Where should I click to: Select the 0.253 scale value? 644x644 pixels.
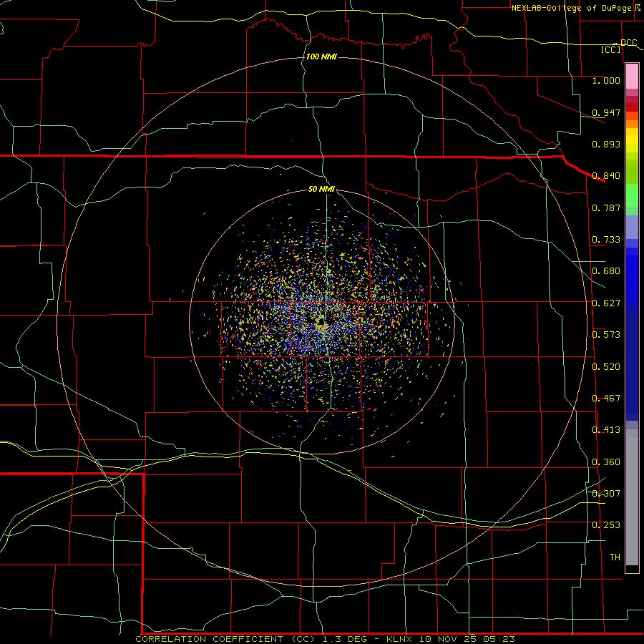[x=606, y=525]
